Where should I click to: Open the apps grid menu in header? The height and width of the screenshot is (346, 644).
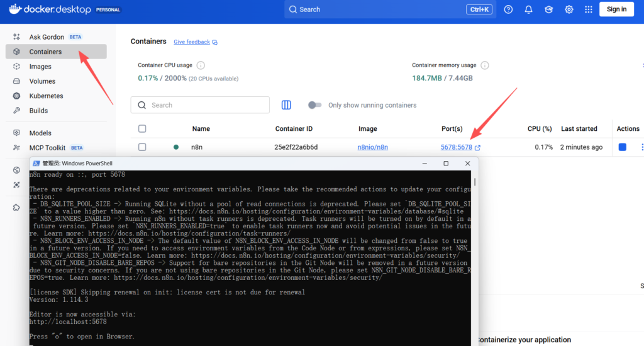589,9
